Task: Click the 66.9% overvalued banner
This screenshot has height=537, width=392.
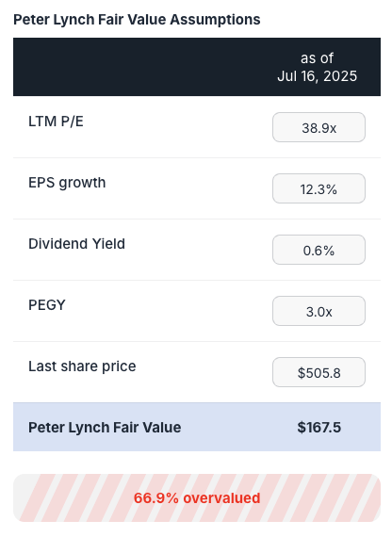Action: (x=197, y=498)
